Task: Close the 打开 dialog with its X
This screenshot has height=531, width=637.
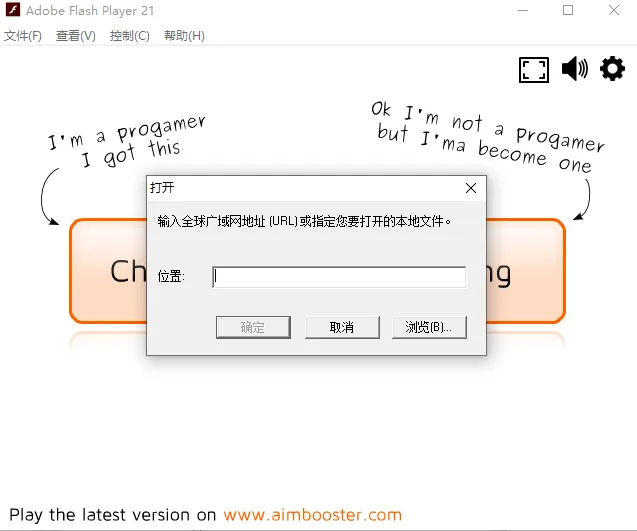Action: tap(471, 188)
